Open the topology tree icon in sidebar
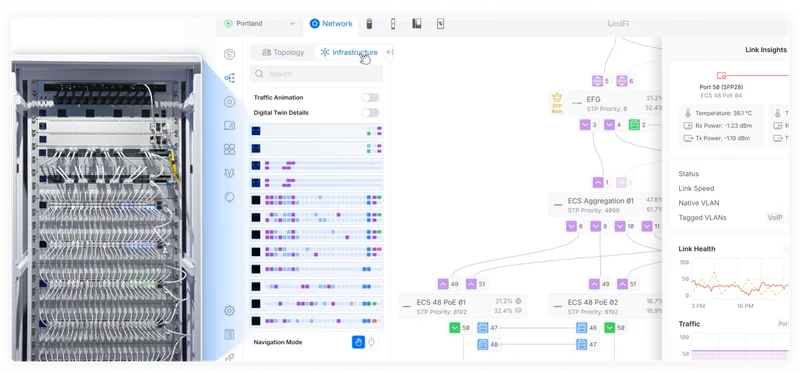The height and width of the screenshot is (373, 800). point(230,78)
